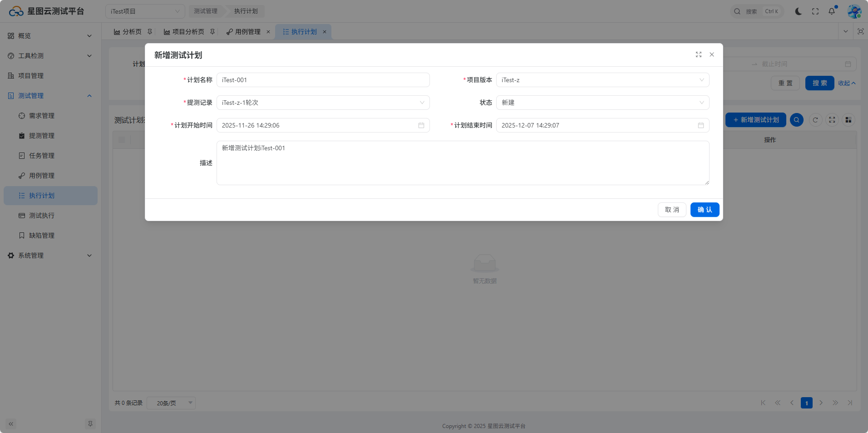
Task: Open 缺陷管理 in the sidebar
Action: click(42, 236)
